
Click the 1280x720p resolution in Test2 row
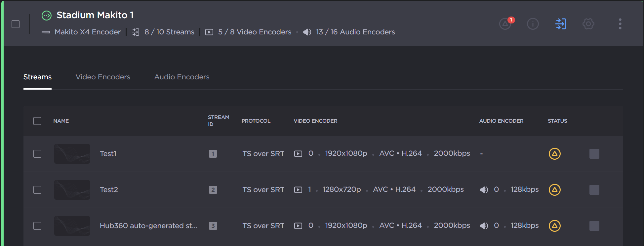[x=342, y=189]
